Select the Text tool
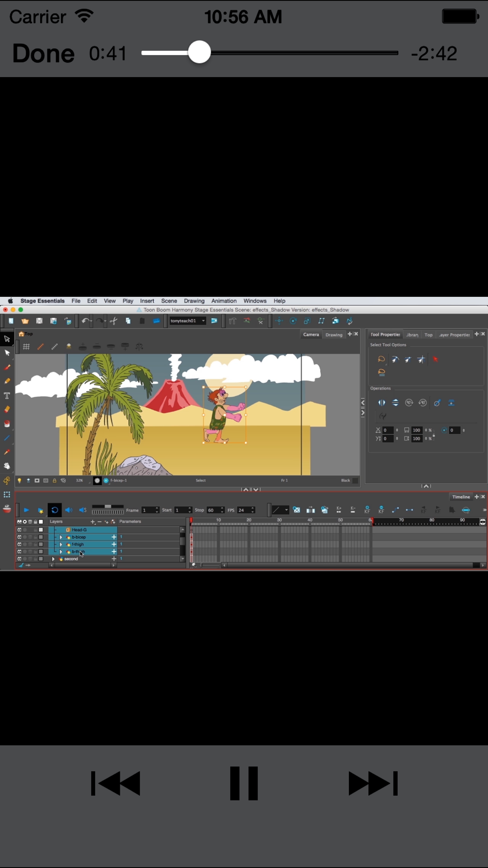 tap(7, 395)
